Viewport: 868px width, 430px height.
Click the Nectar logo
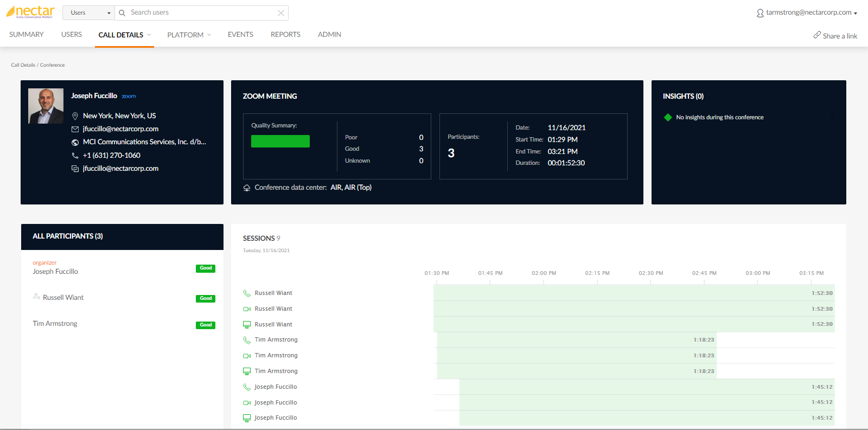[x=30, y=12]
